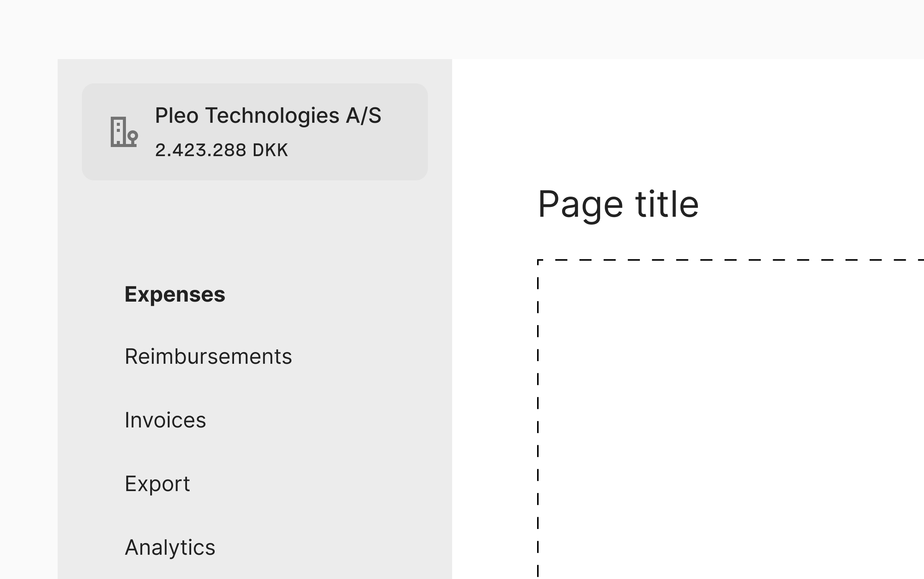Image resolution: width=924 pixels, height=579 pixels.
Task: Open Analytics from the sidebar
Action: pos(170,547)
